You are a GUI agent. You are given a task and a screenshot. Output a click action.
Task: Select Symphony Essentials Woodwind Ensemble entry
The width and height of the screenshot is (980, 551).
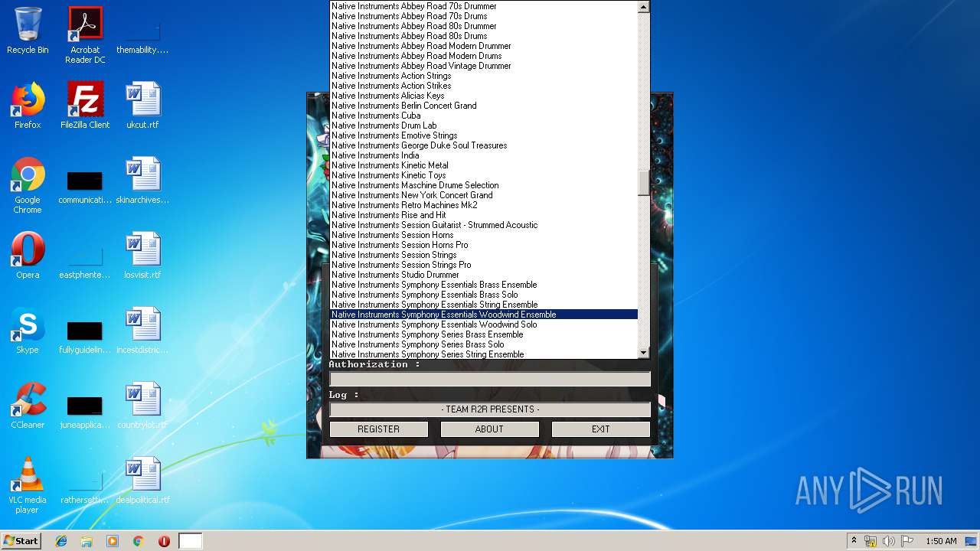(483, 315)
